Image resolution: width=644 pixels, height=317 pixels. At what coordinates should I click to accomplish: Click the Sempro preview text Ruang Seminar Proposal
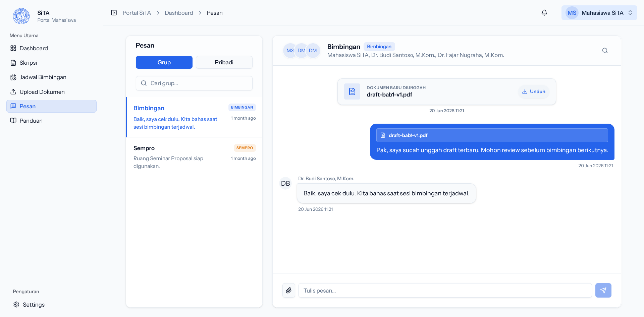(x=168, y=162)
